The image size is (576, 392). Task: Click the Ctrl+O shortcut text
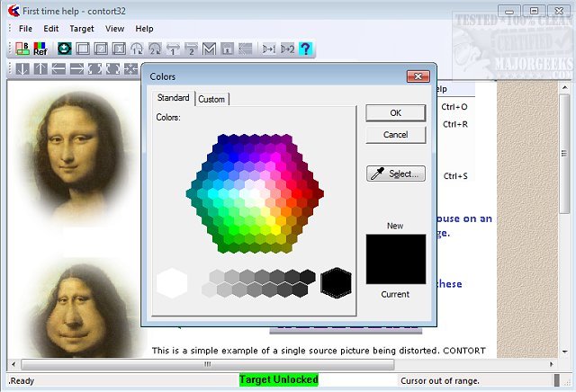point(454,107)
